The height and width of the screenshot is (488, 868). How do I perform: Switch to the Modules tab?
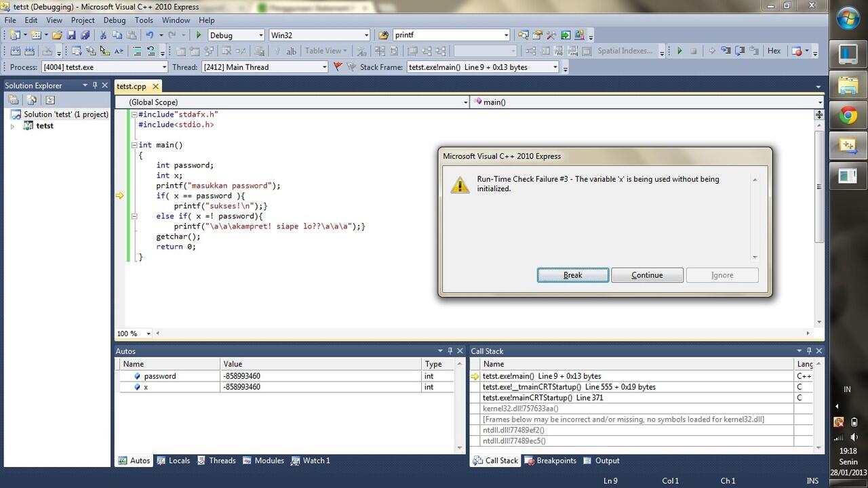click(x=263, y=460)
